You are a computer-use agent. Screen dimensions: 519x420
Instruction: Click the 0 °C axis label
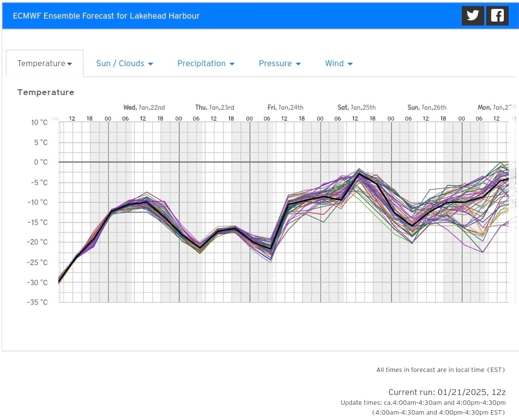tap(41, 162)
